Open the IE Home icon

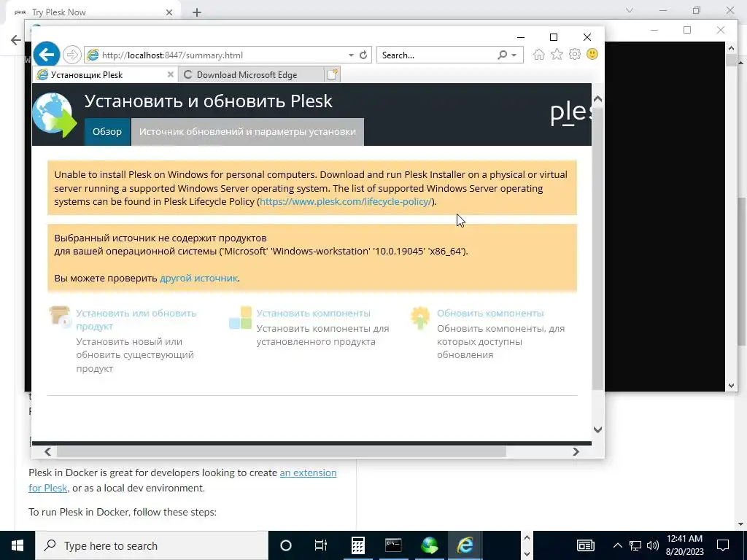pos(539,54)
